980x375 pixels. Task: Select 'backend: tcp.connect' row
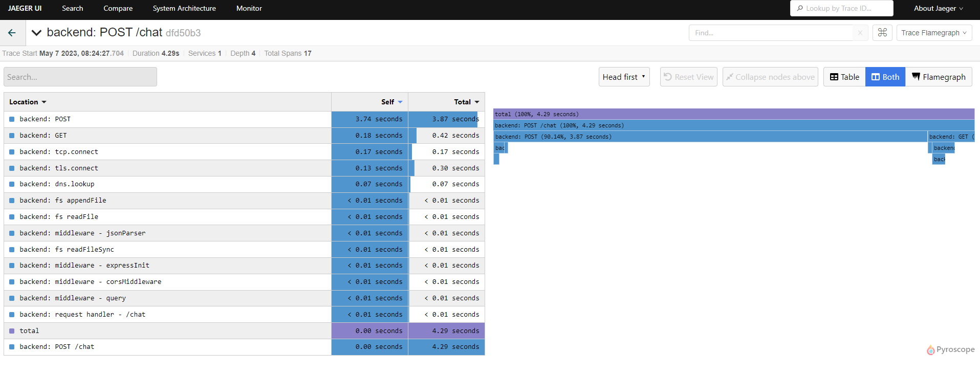(244, 152)
